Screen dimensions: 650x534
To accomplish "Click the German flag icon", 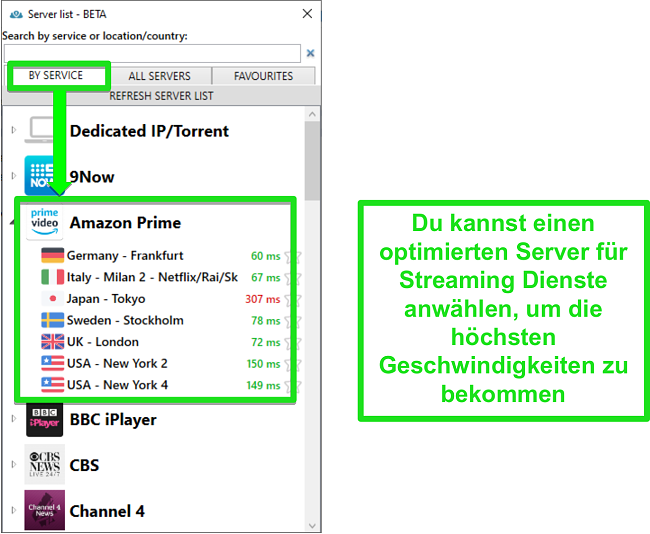I will point(53,255).
